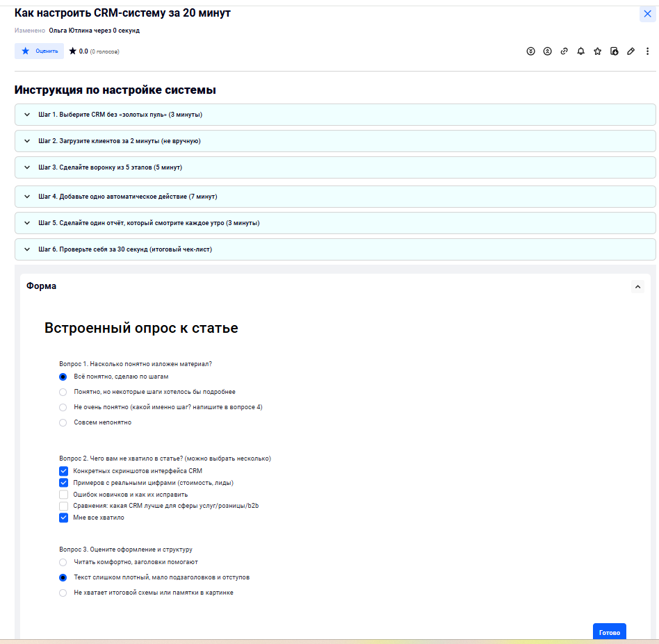Copy article link via chain icon
Viewport: 659px width, 644px height.
(x=564, y=51)
